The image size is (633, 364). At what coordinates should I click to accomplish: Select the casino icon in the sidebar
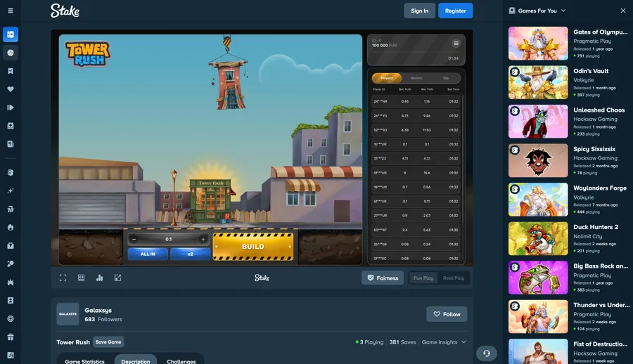pos(11,34)
